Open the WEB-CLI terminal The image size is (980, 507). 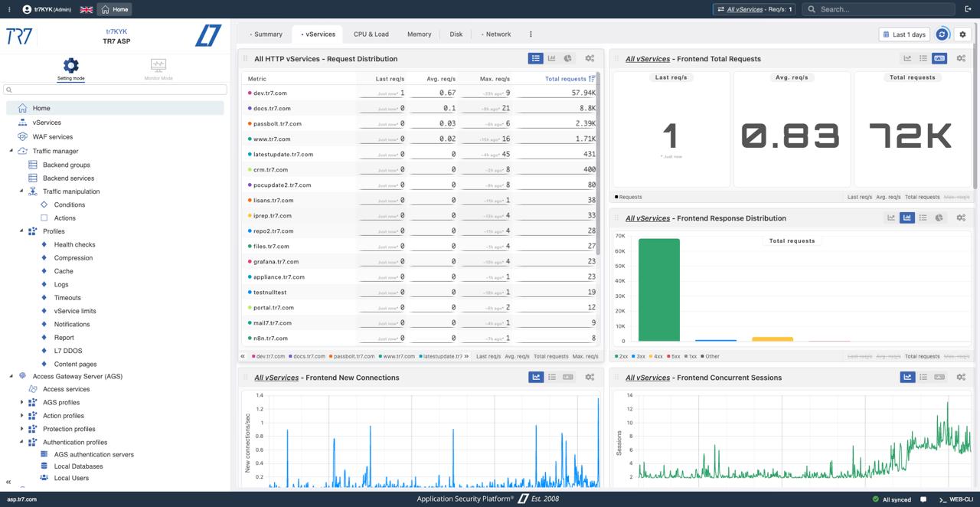pos(955,499)
